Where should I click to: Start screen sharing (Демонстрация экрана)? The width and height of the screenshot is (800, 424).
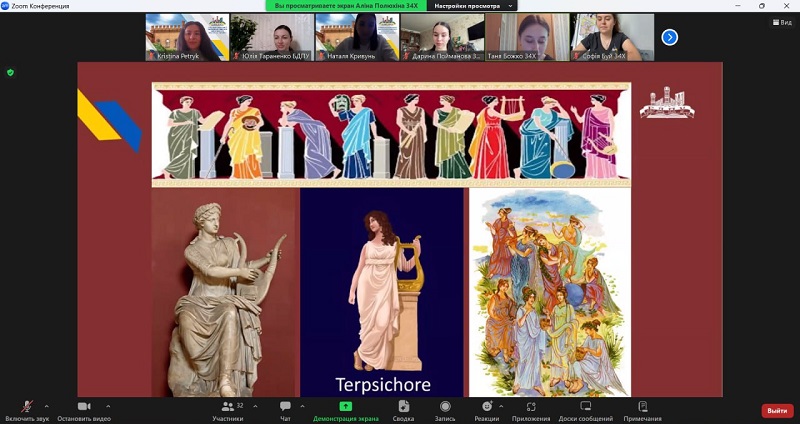(345, 407)
